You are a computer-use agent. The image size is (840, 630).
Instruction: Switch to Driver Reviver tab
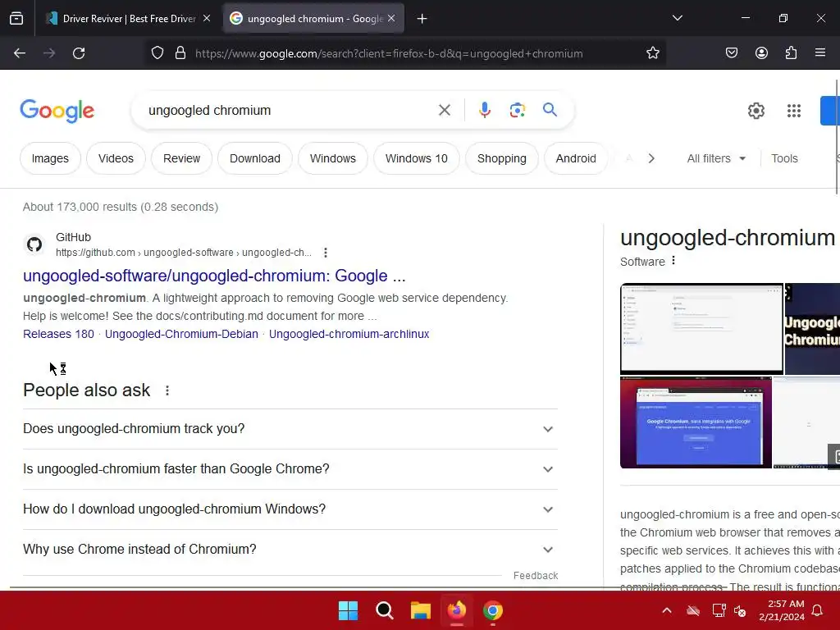pyautogui.click(x=129, y=19)
